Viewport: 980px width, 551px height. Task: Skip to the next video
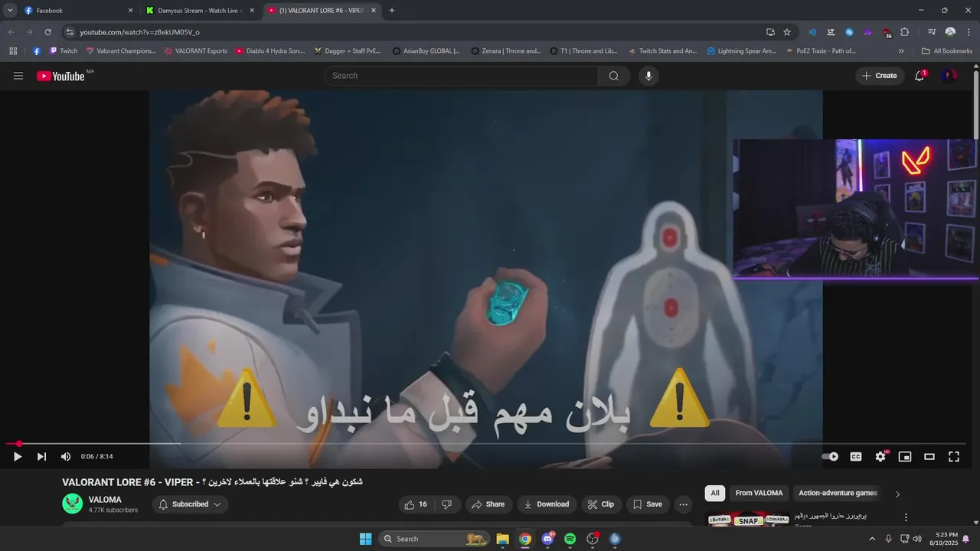click(x=41, y=457)
